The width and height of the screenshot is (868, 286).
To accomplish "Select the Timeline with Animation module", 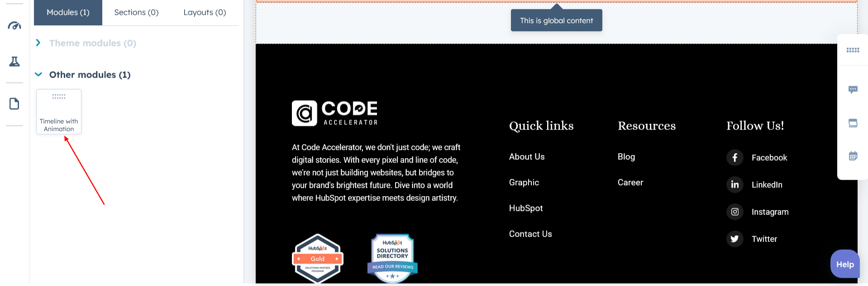I will tap(59, 112).
